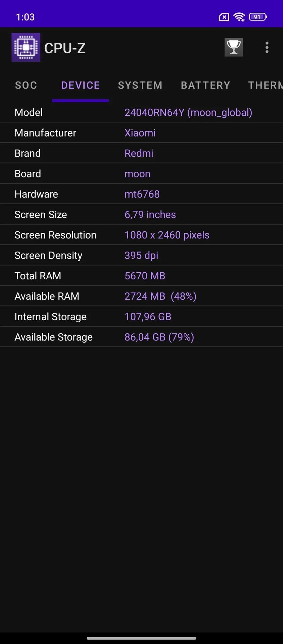This screenshot has width=283, height=644.
Task: Tap the Wi-Fi status bar icon
Action: click(239, 17)
